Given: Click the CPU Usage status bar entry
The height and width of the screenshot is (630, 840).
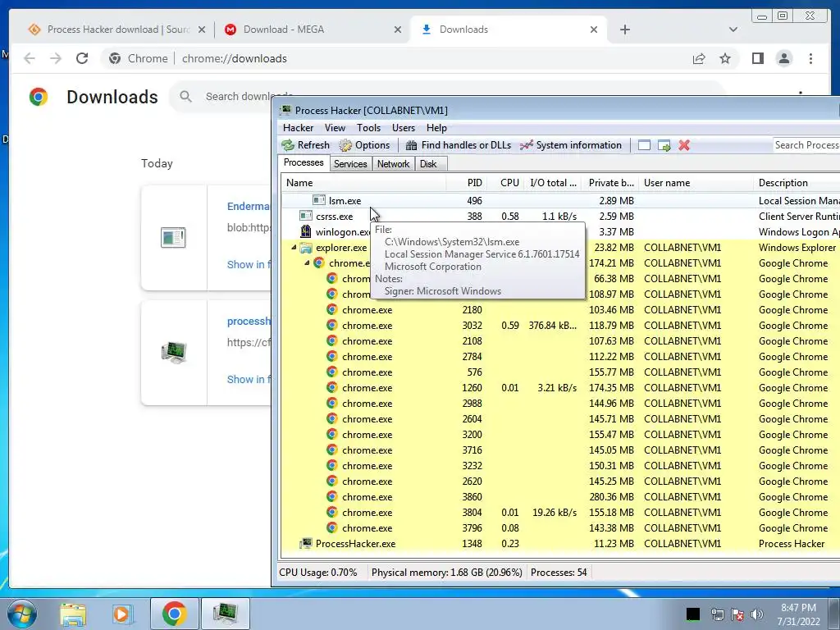Looking at the screenshot, I should [x=318, y=572].
